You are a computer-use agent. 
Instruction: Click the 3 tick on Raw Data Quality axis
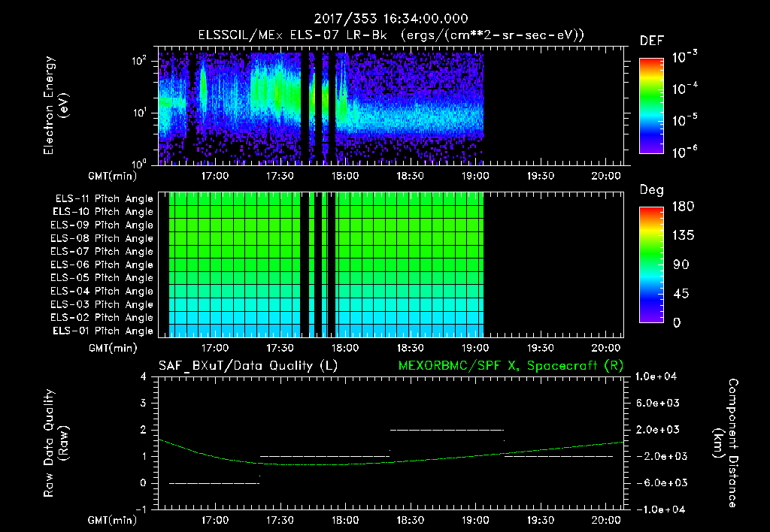pos(144,403)
